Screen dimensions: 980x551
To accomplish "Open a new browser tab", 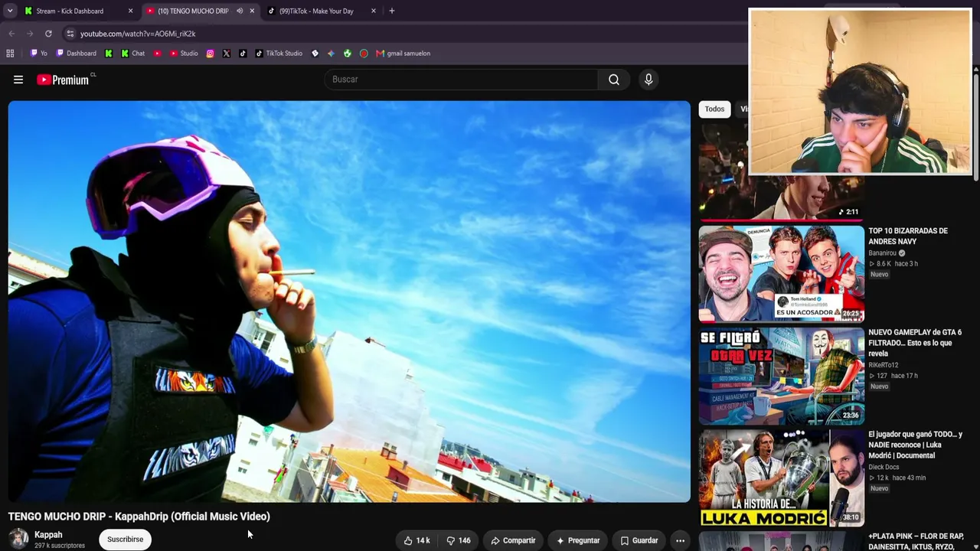I will tap(392, 11).
